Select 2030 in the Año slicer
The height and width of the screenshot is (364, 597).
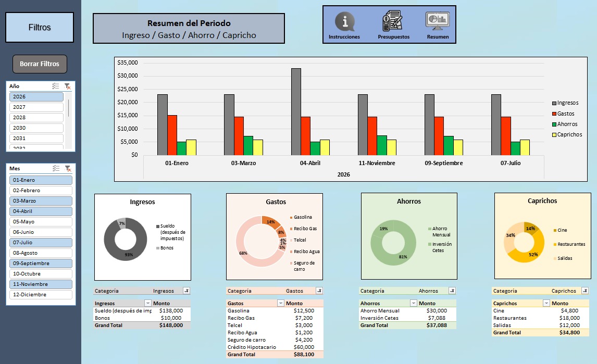(36, 128)
